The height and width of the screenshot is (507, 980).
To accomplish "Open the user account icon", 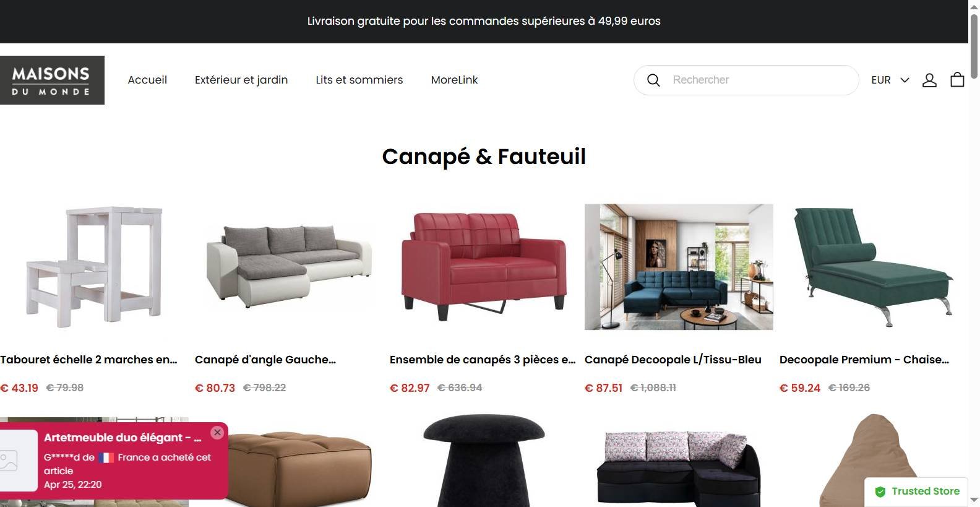I will click(929, 80).
